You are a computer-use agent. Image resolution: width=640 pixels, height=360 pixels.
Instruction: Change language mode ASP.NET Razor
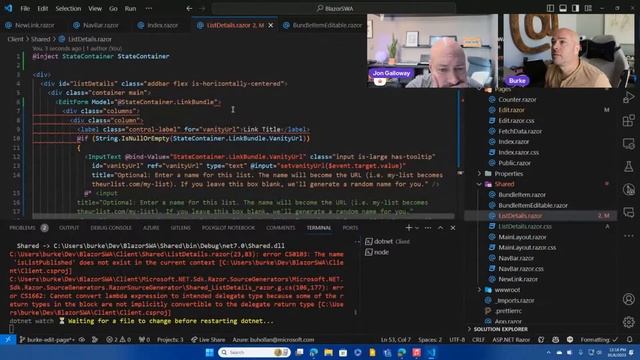coord(511,340)
